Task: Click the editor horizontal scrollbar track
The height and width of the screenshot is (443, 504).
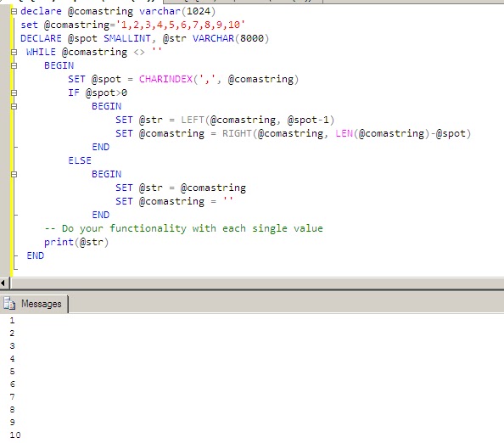Action: (x=257, y=283)
